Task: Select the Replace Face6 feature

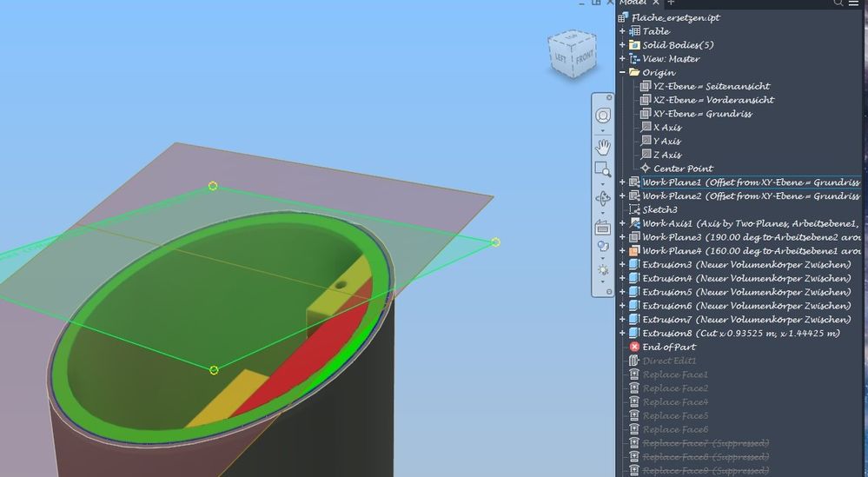Action: [x=675, y=429]
